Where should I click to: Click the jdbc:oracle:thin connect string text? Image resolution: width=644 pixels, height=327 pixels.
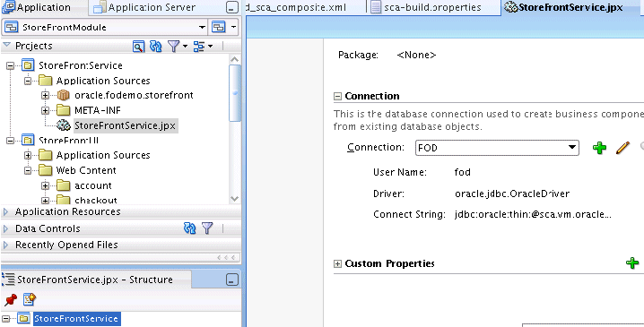[x=533, y=215]
